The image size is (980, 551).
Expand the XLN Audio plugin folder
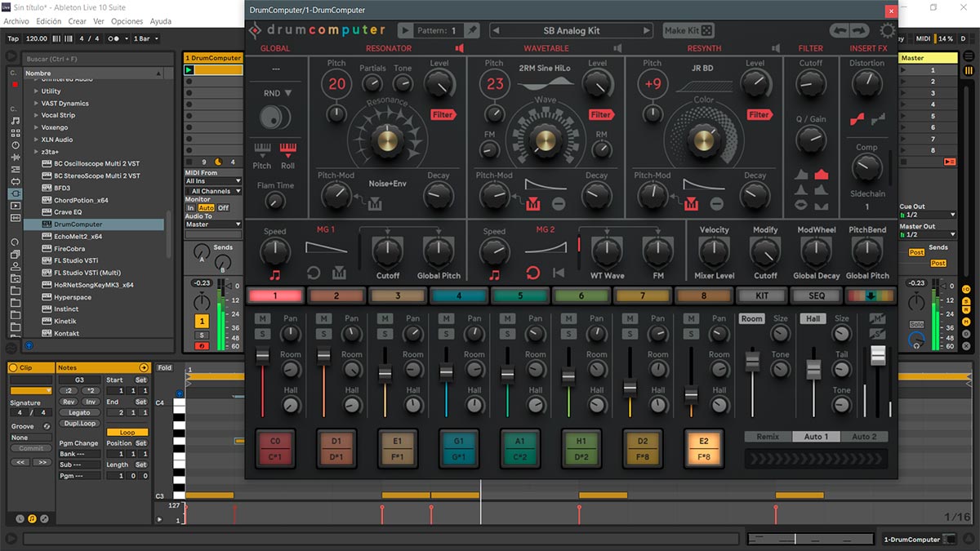[x=36, y=140]
